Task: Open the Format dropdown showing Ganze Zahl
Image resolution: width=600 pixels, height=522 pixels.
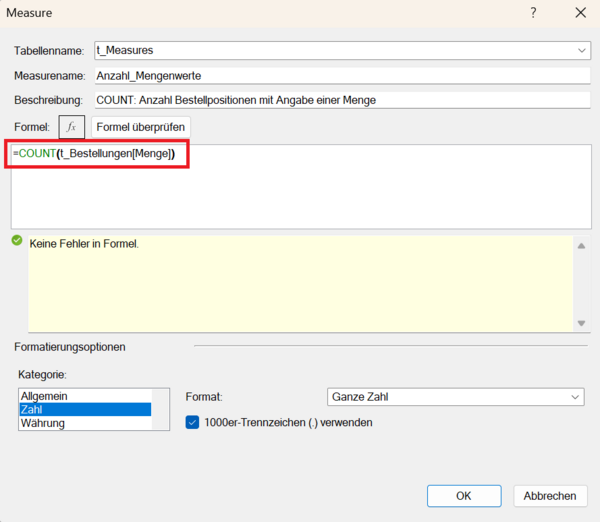Action: pyautogui.click(x=455, y=397)
